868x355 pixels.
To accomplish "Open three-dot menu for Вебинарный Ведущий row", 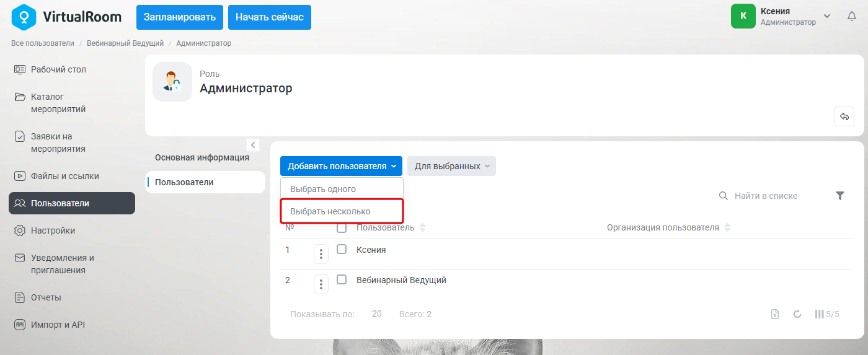I will tap(321, 284).
